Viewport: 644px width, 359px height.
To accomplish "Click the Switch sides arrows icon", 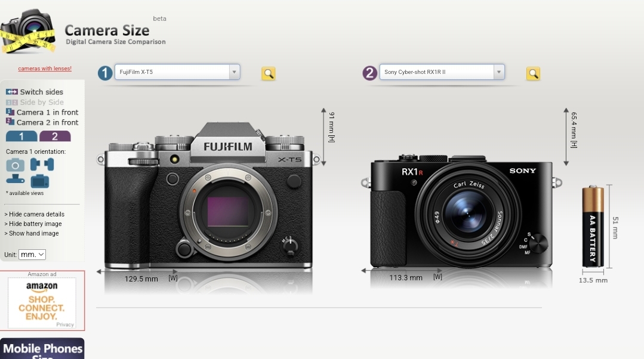I will pyautogui.click(x=11, y=92).
